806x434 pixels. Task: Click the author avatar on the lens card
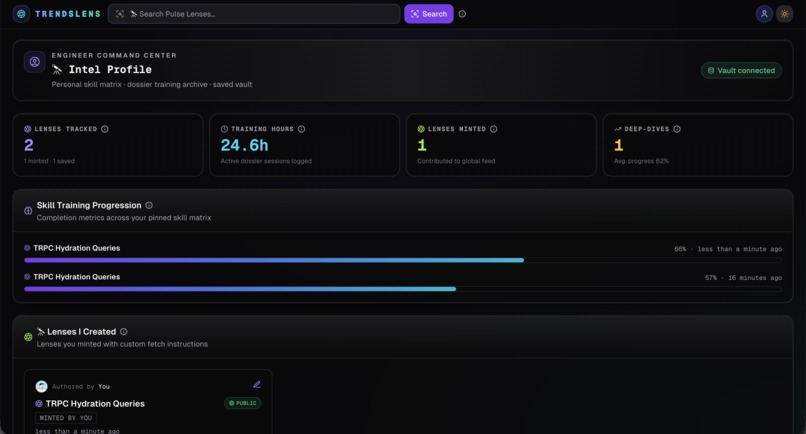click(x=42, y=386)
